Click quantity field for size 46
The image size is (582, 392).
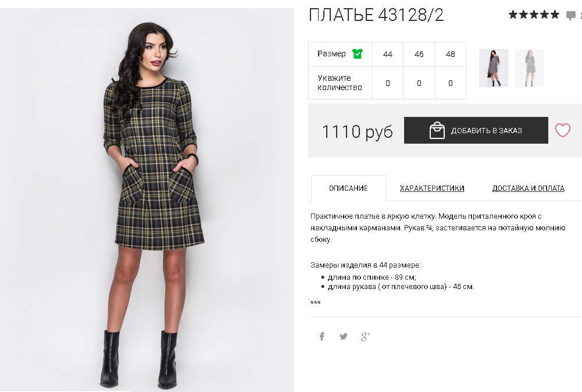[419, 83]
